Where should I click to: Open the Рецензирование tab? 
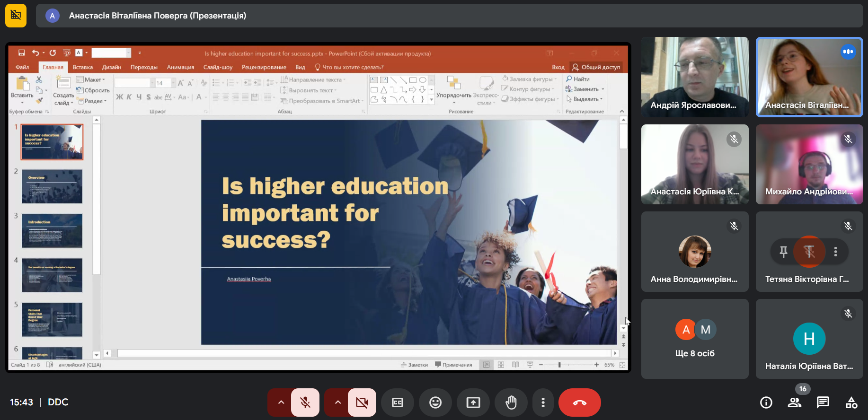click(264, 67)
